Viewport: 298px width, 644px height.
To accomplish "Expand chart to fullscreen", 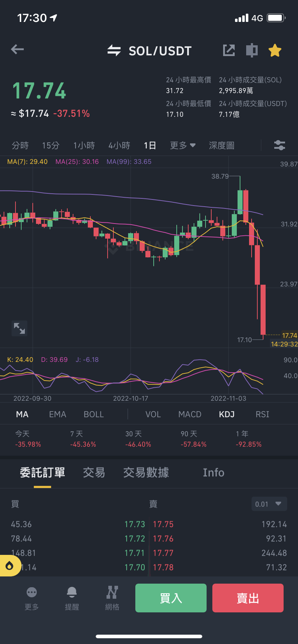I will pyautogui.click(x=19, y=328).
